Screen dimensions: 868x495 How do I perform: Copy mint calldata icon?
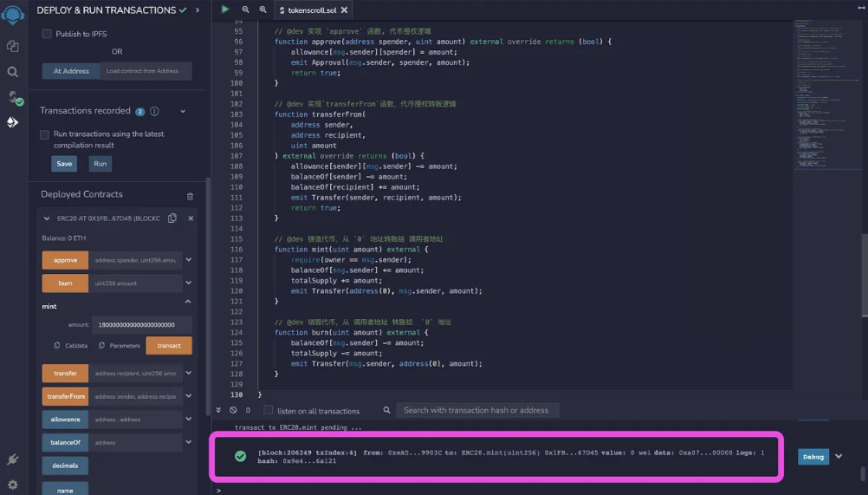click(x=56, y=346)
